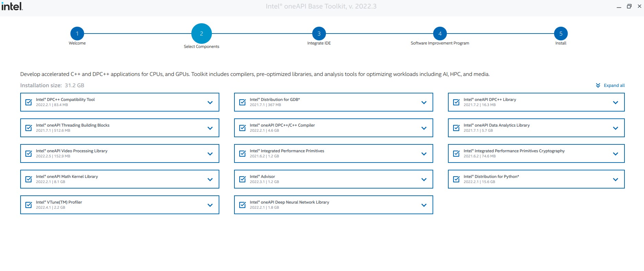This screenshot has width=644, height=271.
Task: Expand Math Kernel Library chevron
Action: 210,180
